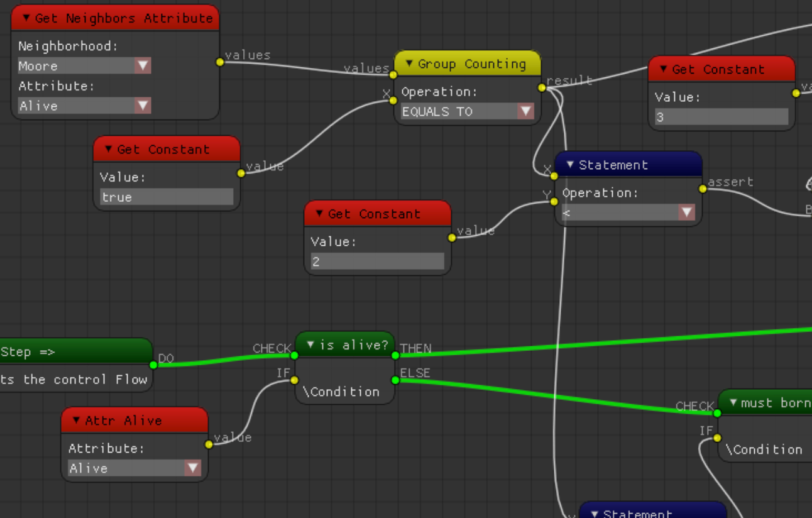Click the THEN output pin of 'is alive?'
Viewport: 812px width, 518px height.
click(x=395, y=355)
